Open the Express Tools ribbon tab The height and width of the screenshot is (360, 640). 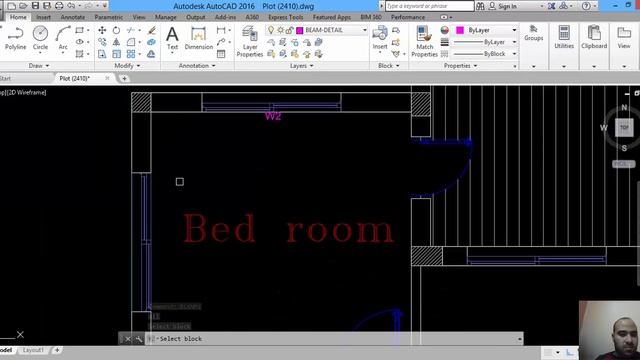(286, 17)
